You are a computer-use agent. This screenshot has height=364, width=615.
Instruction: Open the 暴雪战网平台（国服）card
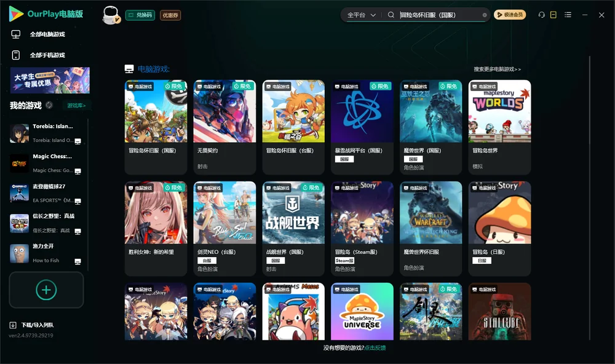(x=362, y=127)
